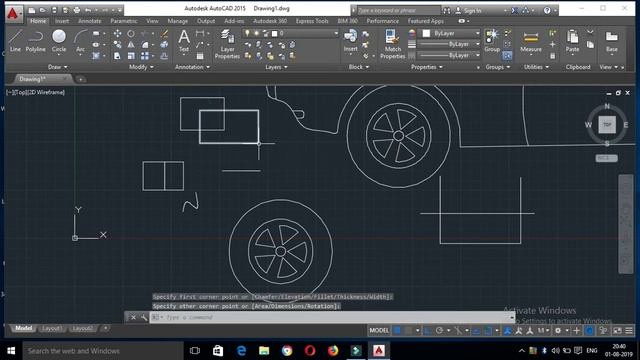Expand the Draw panel
The image size is (640, 360).
tap(58, 67)
